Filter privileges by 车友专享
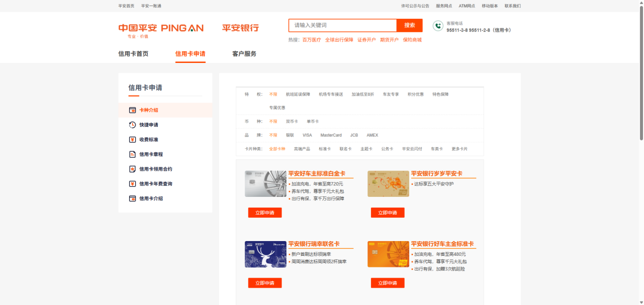644x305 pixels. pos(391,94)
